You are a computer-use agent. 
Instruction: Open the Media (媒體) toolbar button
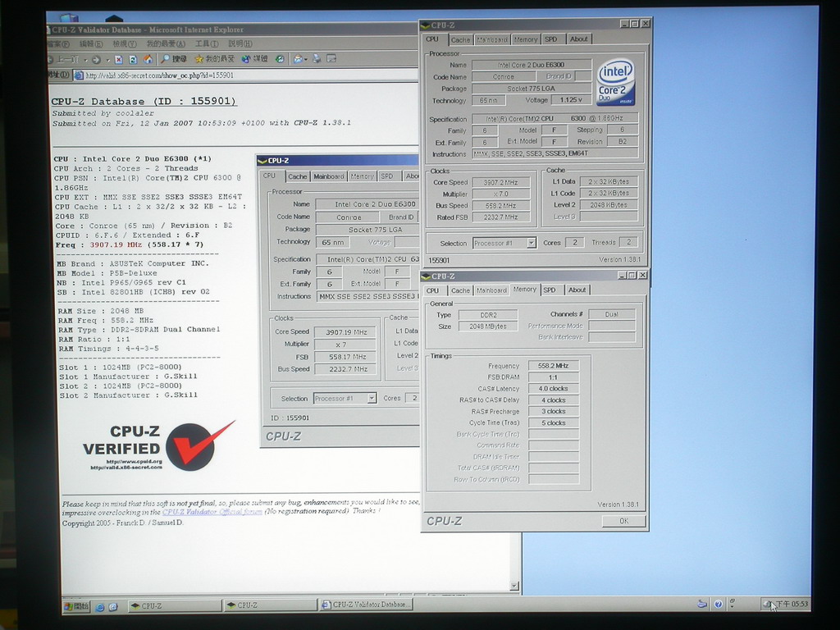point(254,59)
